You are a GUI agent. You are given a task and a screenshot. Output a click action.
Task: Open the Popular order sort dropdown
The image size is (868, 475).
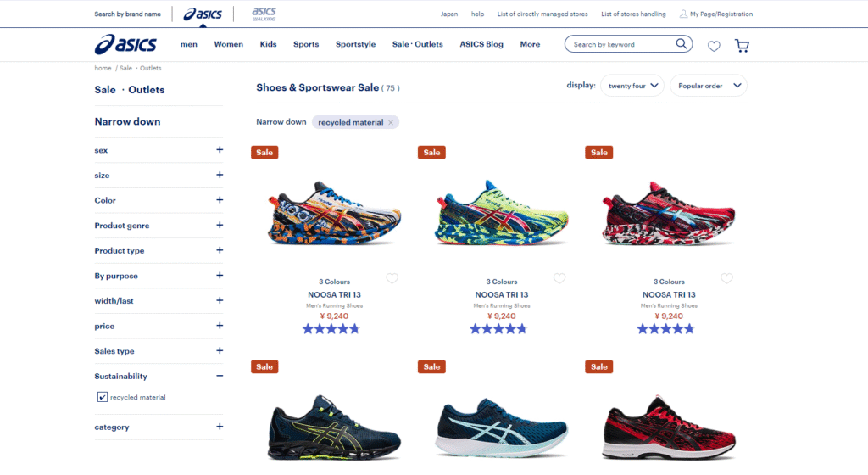click(x=709, y=86)
